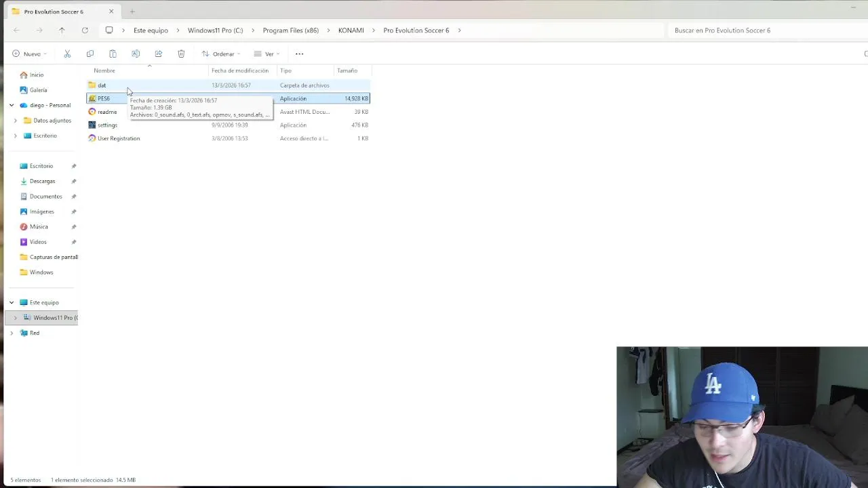Open pinned Descargas folder
The height and width of the screenshot is (488, 868).
pos(42,181)
